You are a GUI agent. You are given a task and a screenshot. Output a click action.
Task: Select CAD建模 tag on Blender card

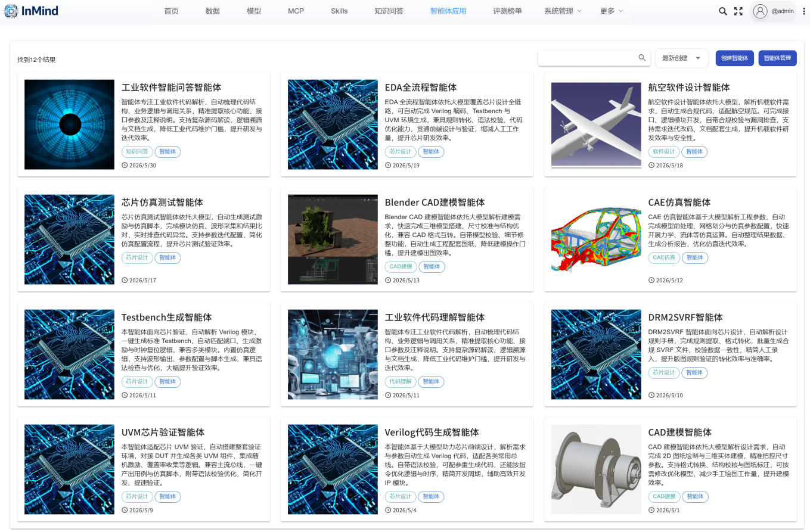[401, 267]
